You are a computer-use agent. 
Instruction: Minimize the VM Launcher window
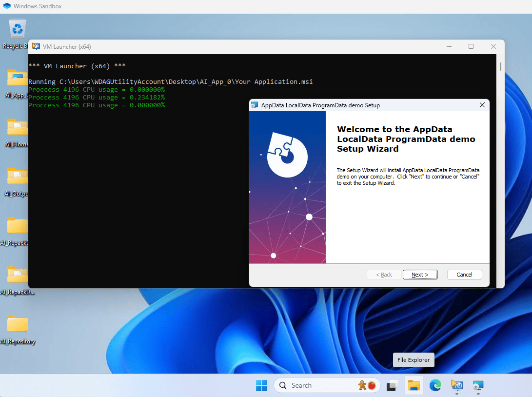point(449,46)
